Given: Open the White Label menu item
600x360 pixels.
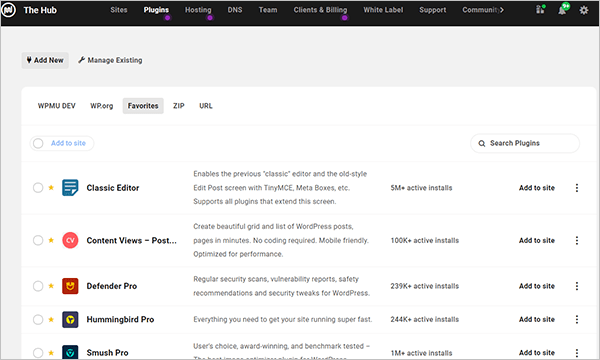Looking at the screenshot, I should tap(383, 10).
